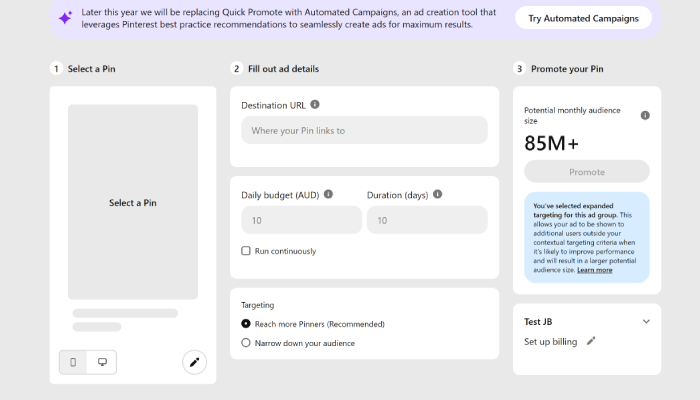
Task: Click the Daily budget info icon
Action: click(328, 194)
